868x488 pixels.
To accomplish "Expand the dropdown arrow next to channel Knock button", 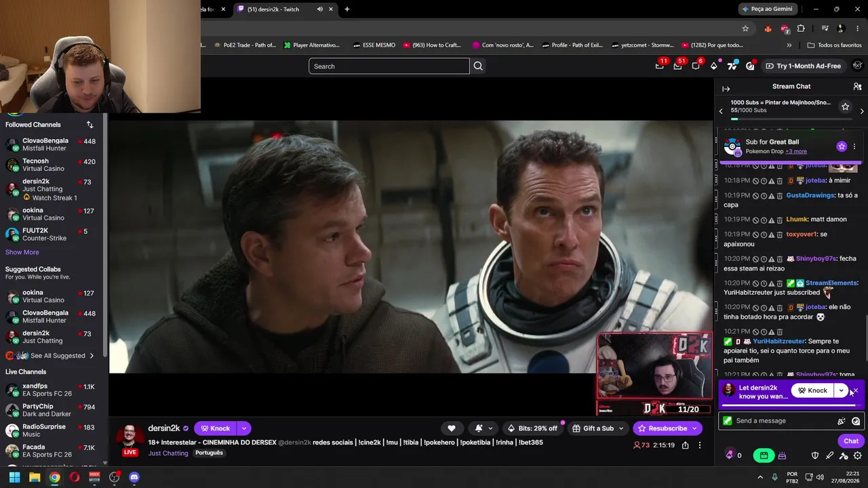I will (243, 428).
